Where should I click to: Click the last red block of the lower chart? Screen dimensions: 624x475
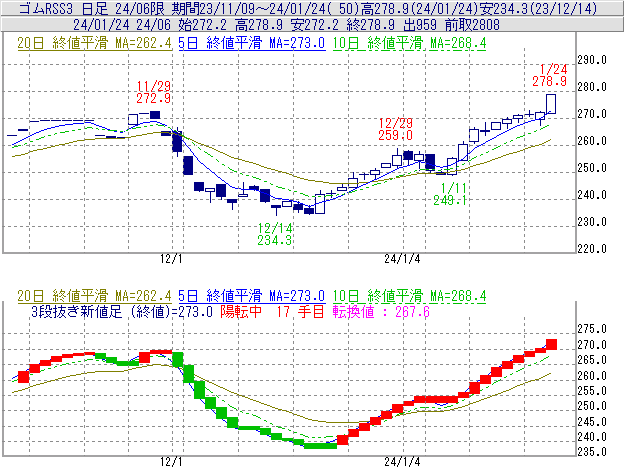click(x=551, y=344)
